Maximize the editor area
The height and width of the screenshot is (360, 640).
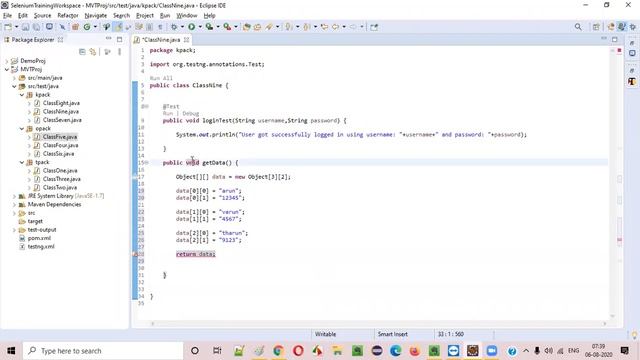point(615,40)
